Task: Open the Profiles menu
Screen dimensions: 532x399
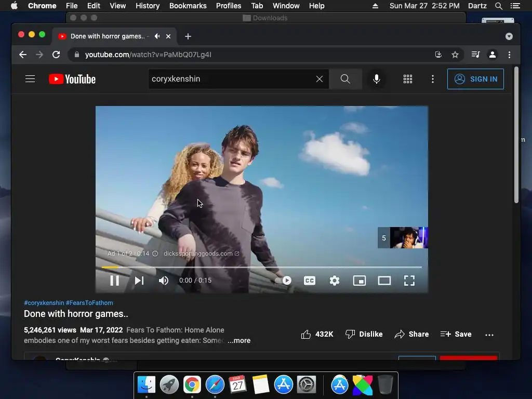Action: tap(229, 6)
